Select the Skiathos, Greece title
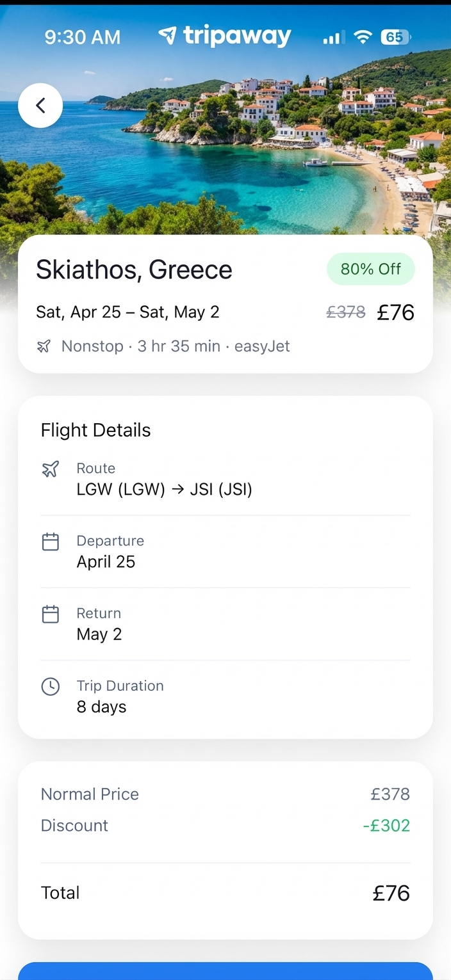The image size is (451, 980). point(134,269)
